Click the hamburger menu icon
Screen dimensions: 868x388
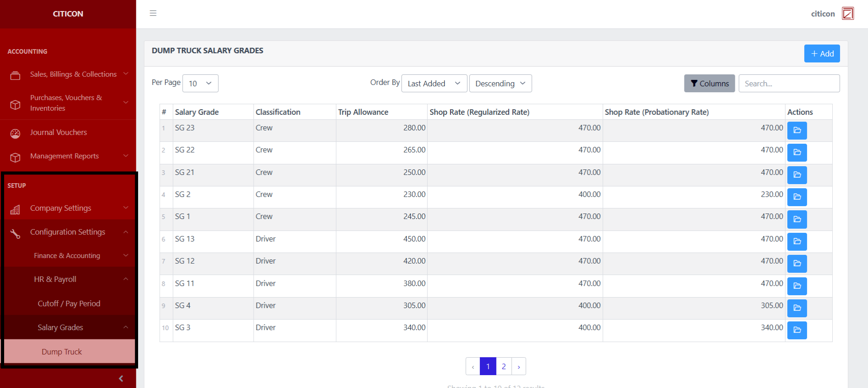[153, 13]
